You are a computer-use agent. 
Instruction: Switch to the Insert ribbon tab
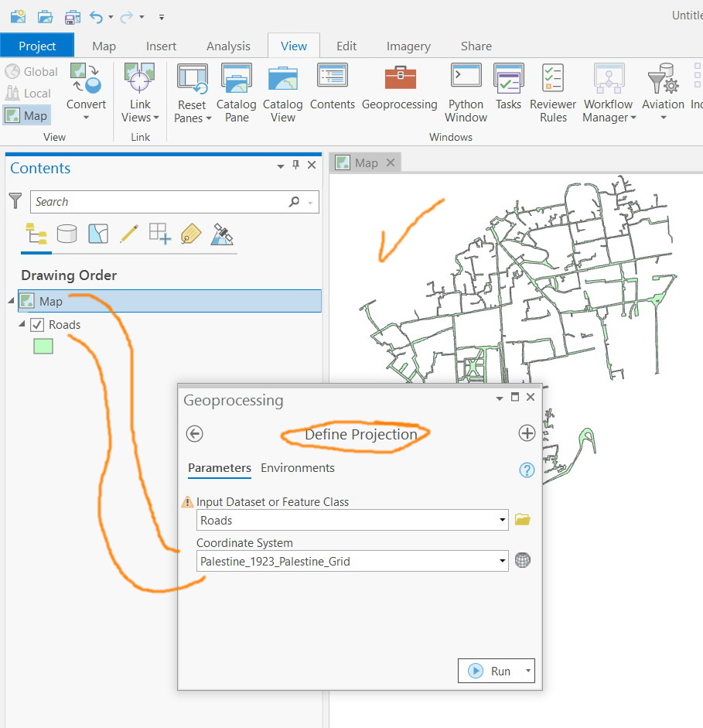161,46
